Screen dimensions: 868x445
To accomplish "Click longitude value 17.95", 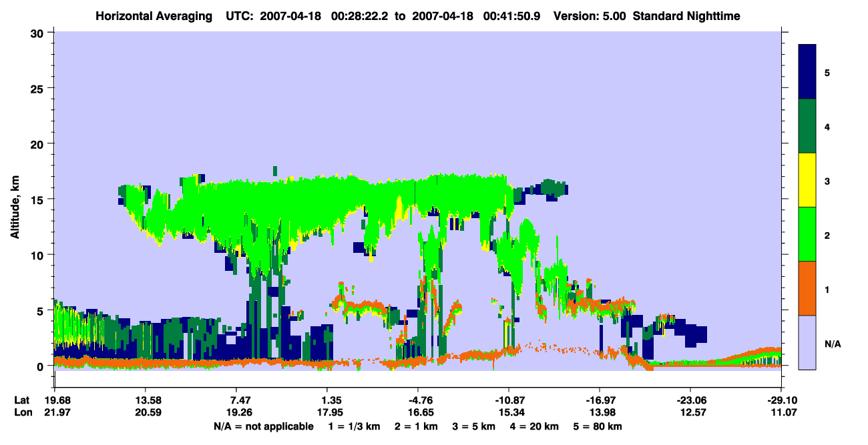I will (x=330, y=412).
